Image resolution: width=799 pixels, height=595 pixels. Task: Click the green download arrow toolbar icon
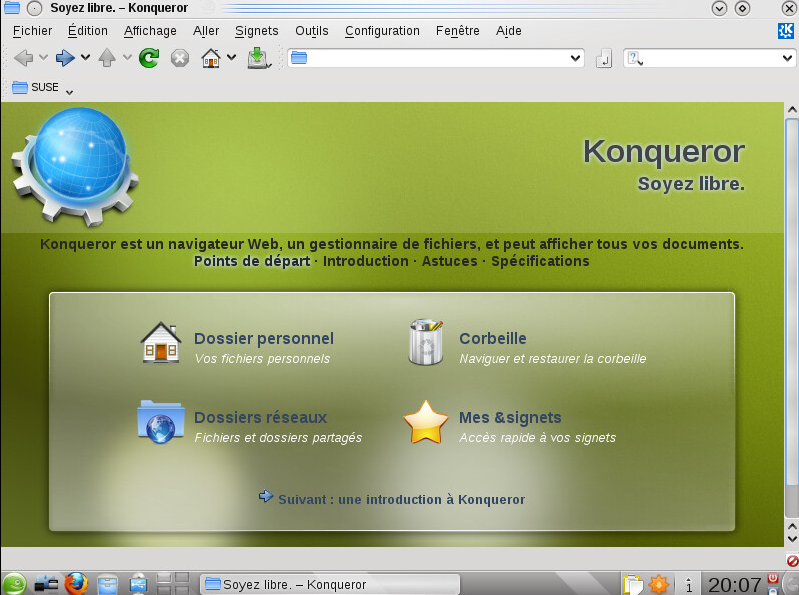(x=258, y=58)
